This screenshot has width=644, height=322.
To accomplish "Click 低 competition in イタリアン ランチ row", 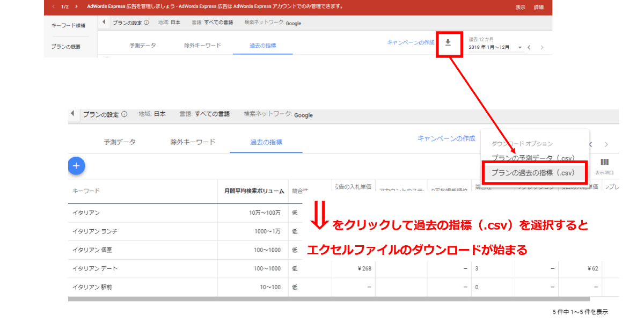I will (x=295, y=231).
